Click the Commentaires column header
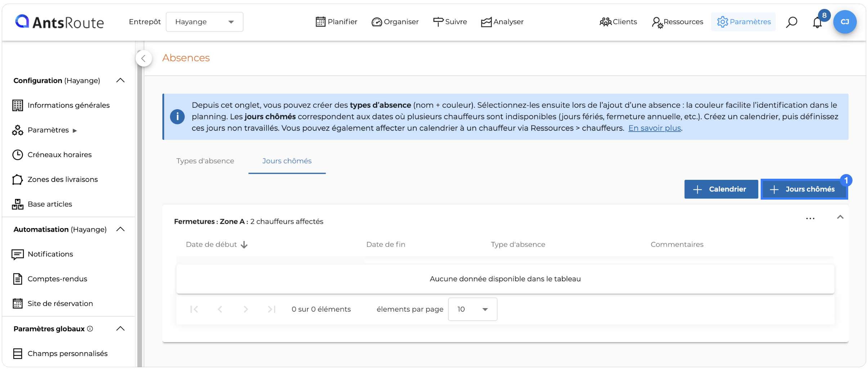The image size is (868, 369). pos(677,245)
